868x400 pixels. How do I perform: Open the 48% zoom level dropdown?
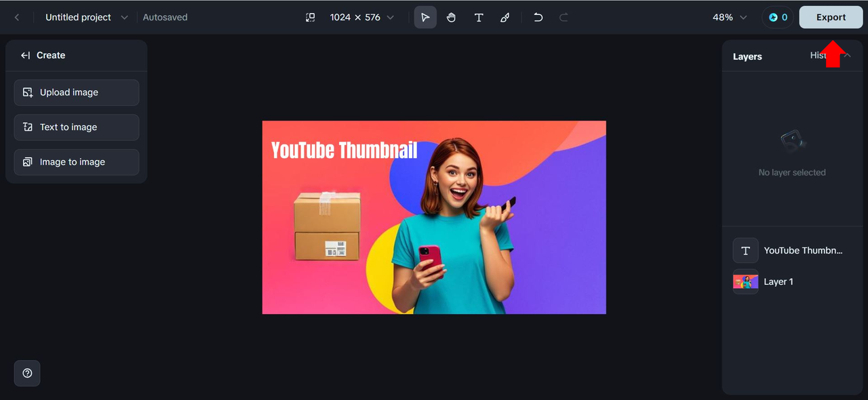(x=730, y=18)
